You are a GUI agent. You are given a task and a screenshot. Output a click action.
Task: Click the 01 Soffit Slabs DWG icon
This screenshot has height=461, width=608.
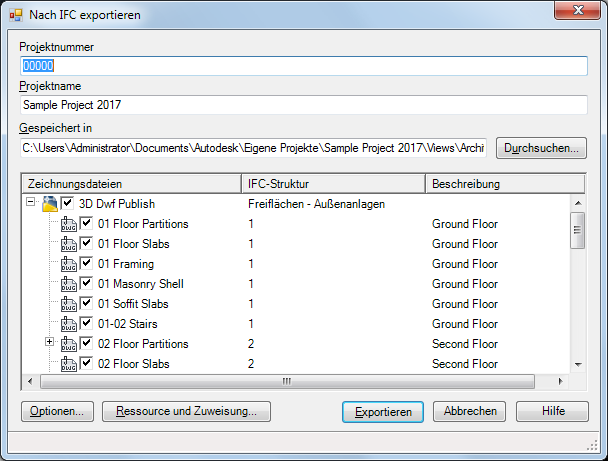pyautogui.click(x=69, y=304)
